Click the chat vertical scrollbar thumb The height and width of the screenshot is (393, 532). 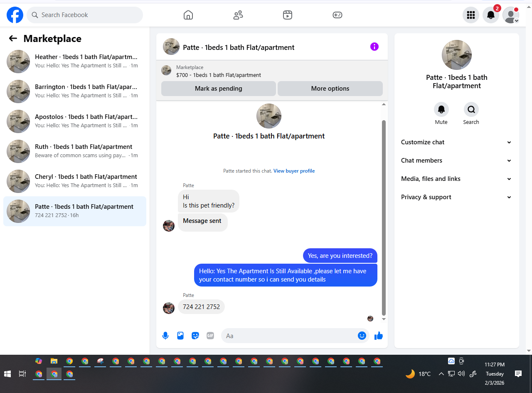(x=384, y=218)
